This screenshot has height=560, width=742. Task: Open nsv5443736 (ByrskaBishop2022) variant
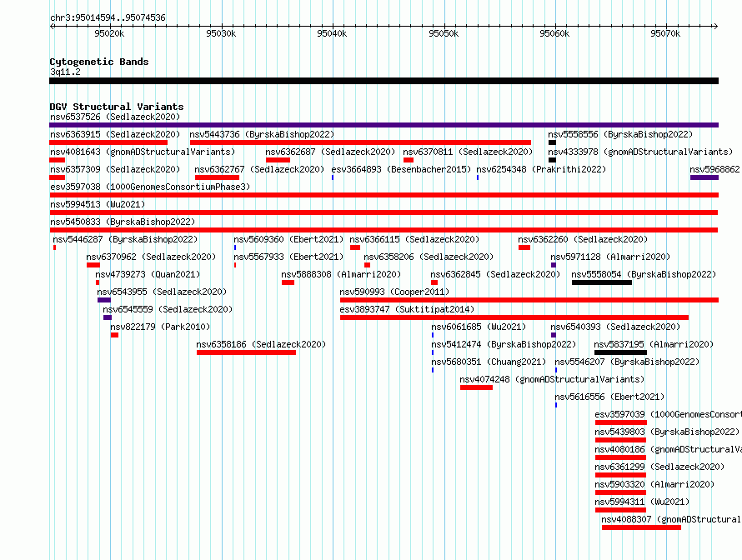(x=262, y=134)
